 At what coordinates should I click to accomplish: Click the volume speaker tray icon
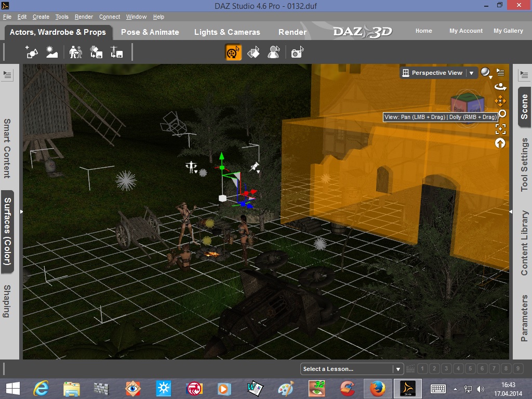pos(481,389)
